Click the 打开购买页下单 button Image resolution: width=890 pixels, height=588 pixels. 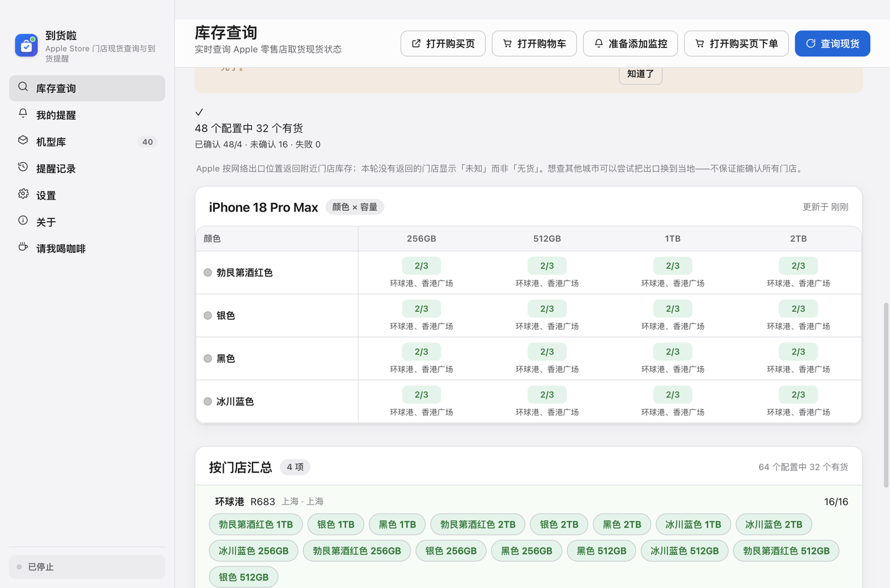(736, 44)
